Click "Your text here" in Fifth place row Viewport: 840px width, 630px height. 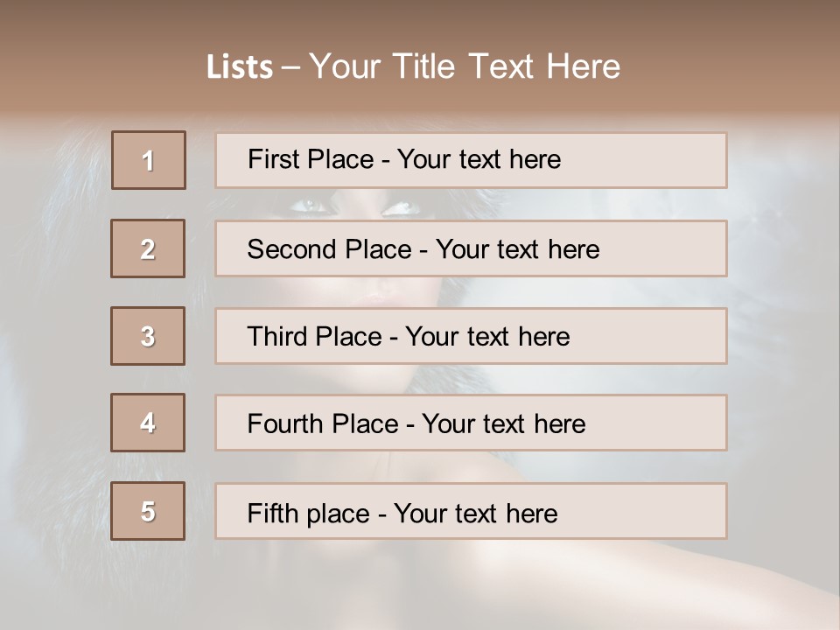[x=475, y=513]
